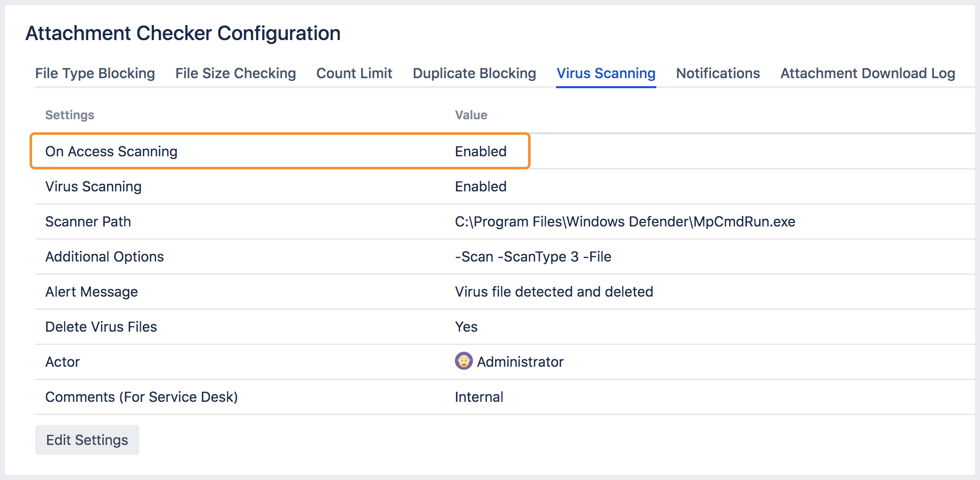View the Attachment Download Log tab

tap(867, 73)
